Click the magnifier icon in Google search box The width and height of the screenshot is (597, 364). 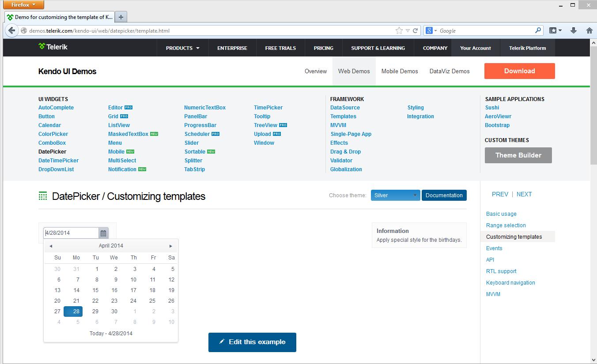coord(538,30)
